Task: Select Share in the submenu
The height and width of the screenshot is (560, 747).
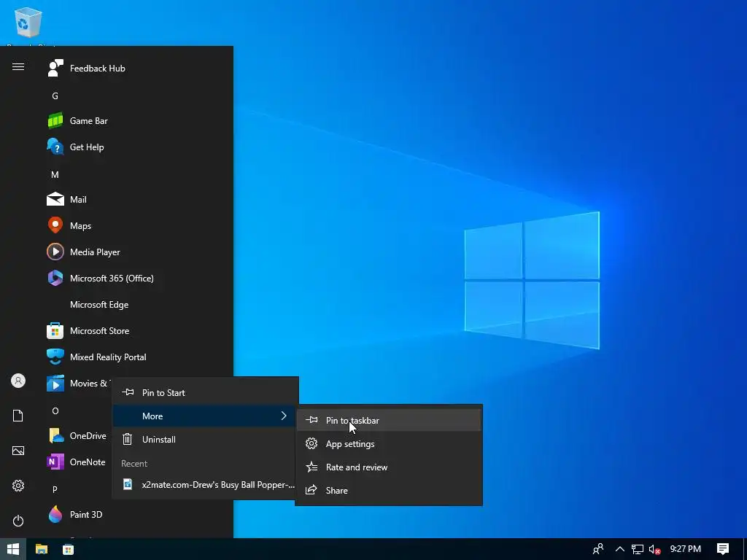Action: (389, 491)
